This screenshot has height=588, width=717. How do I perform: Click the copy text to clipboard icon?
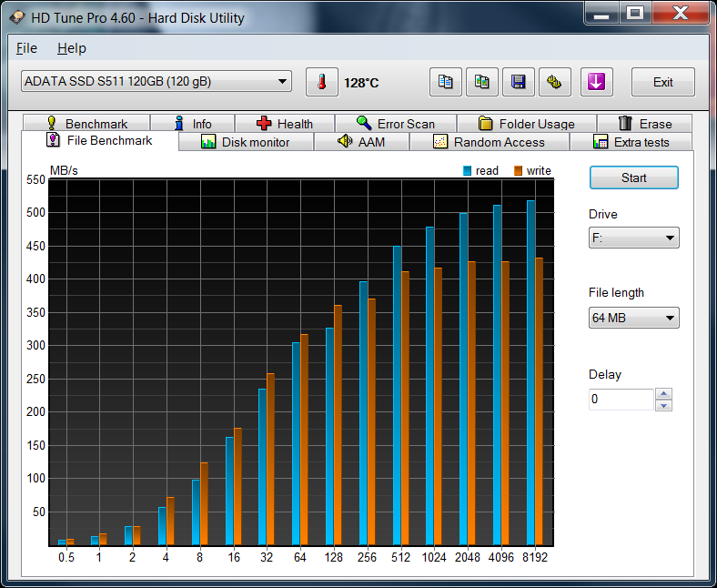tap(445, 82)
